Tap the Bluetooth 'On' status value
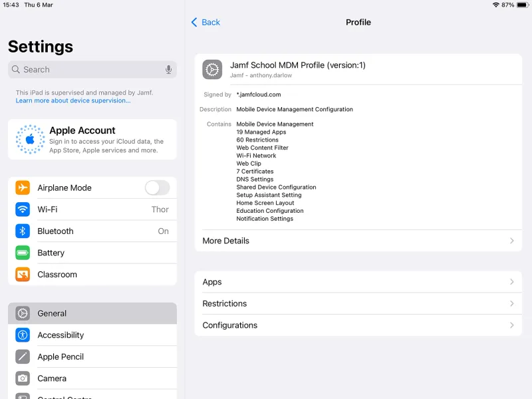The width and height of the screenshot is (532, 399). (x=163, y=231)
